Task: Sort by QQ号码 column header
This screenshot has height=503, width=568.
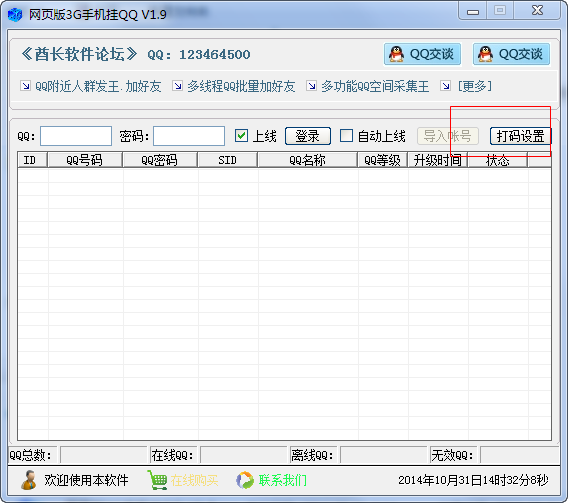Action: tap(85, 160)
